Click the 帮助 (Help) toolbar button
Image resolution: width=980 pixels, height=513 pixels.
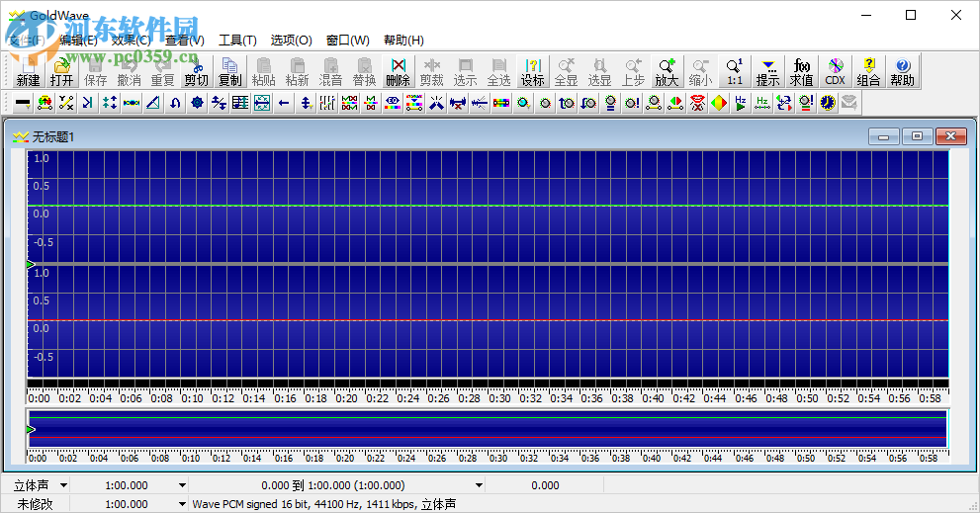click(902, 71)
